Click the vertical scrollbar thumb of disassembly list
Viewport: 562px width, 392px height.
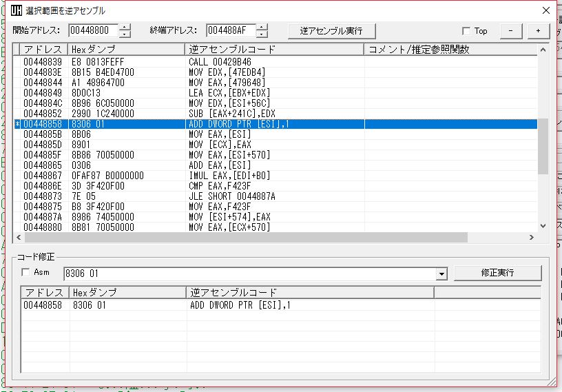[x=543, y=146]
